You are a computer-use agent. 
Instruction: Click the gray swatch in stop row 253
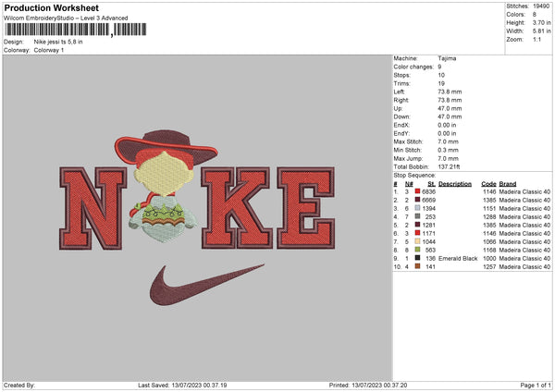coord(417,216)
